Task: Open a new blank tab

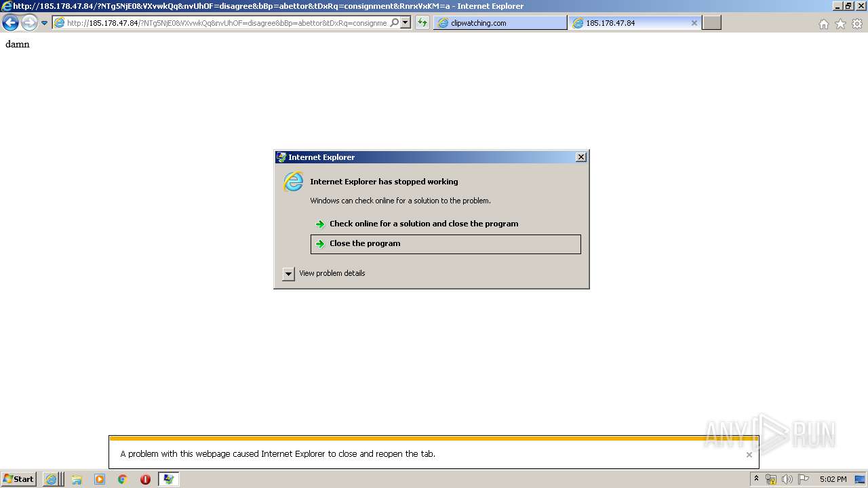Action: [x=711, y=23]
